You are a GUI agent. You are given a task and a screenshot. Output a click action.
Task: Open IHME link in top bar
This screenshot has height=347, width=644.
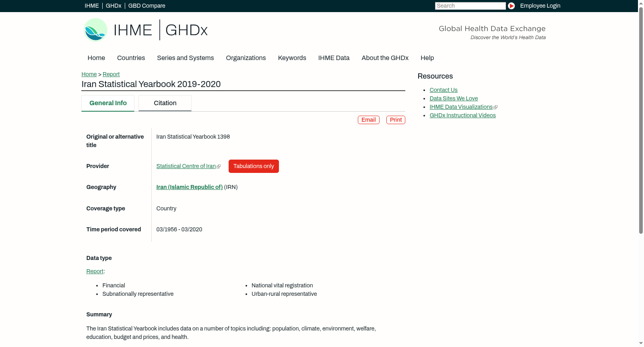click(92, 6)
